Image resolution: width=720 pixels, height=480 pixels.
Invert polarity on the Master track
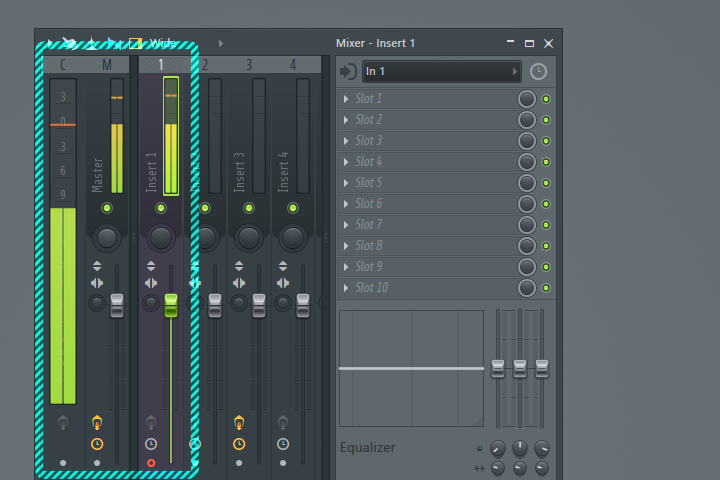click(x=97, y=266)
